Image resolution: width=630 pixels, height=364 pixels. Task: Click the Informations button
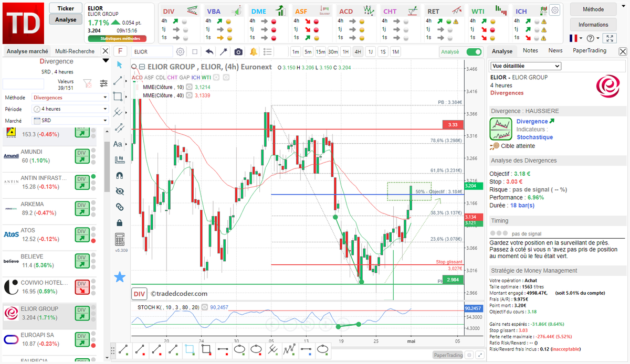coord(593,25)
